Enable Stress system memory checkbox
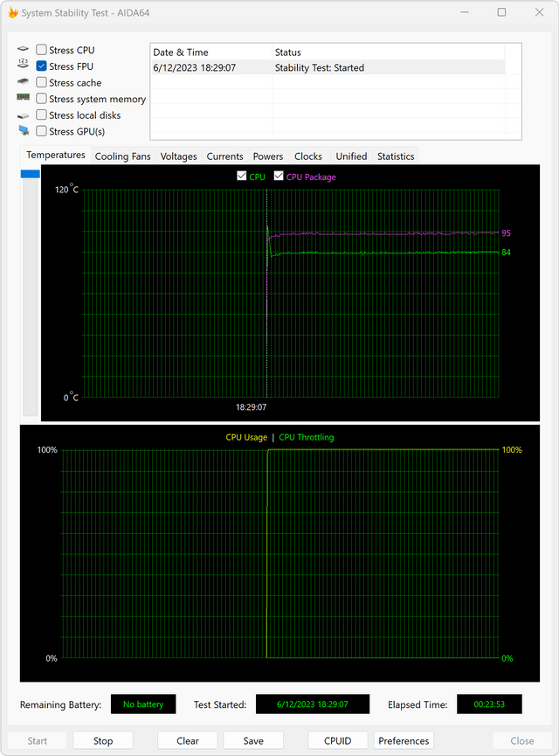This screenshot has height=756, width=559. (x=41, y=99)
